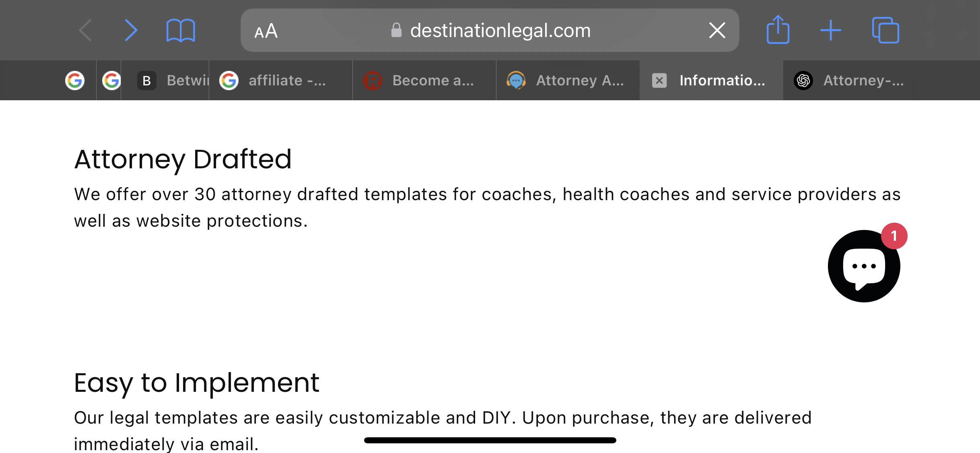Stop loading with the X button
This screenshot has width=980, height=453.
(717, 30)
